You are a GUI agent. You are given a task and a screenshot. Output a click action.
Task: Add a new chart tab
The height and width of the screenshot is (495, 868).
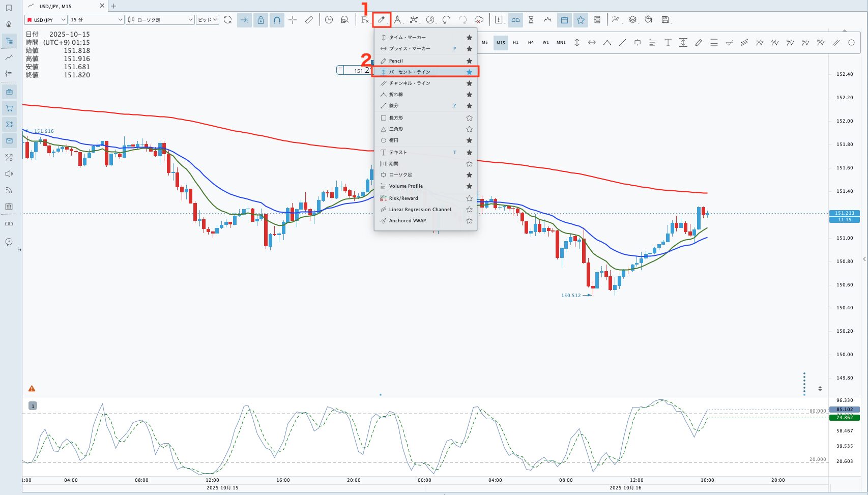tap(113, 6)
